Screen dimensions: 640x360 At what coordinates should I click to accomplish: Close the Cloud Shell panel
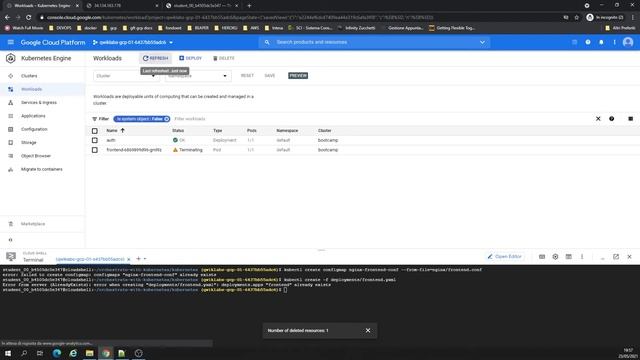click(629, 257)
